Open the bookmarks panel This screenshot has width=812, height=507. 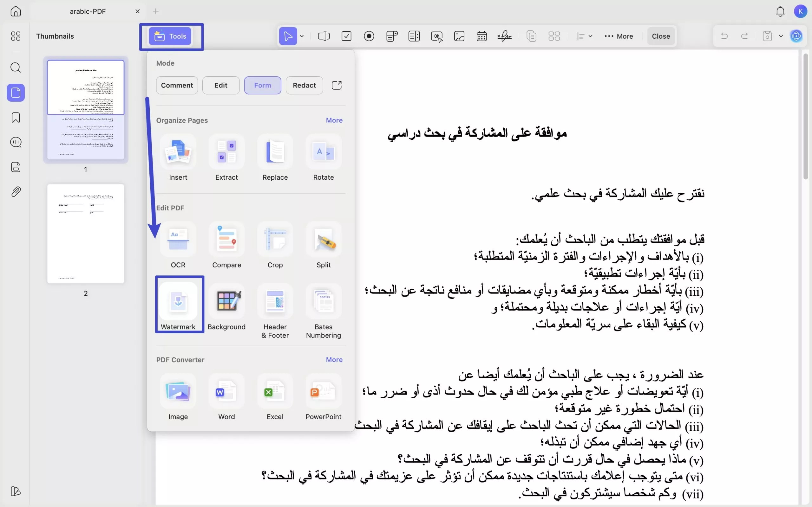[x=16, y=117]
